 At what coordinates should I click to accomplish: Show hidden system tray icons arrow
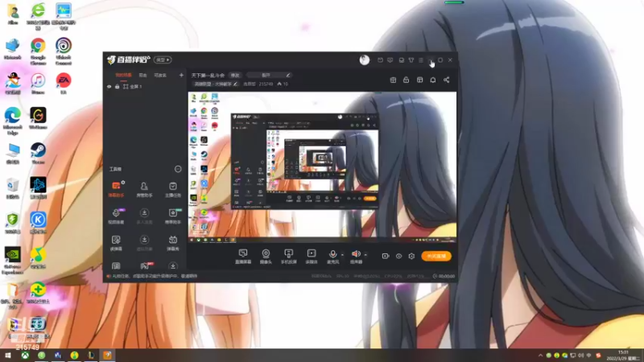pos(540,356)
